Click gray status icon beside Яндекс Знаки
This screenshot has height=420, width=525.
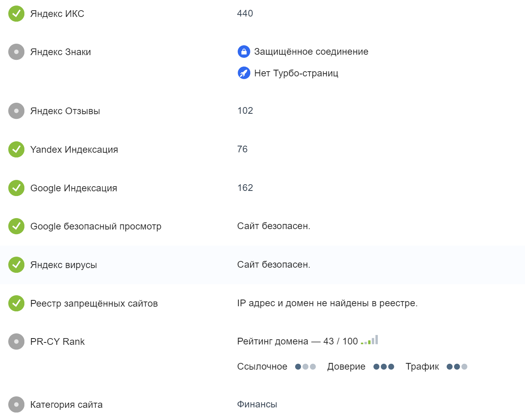[16, 52]
